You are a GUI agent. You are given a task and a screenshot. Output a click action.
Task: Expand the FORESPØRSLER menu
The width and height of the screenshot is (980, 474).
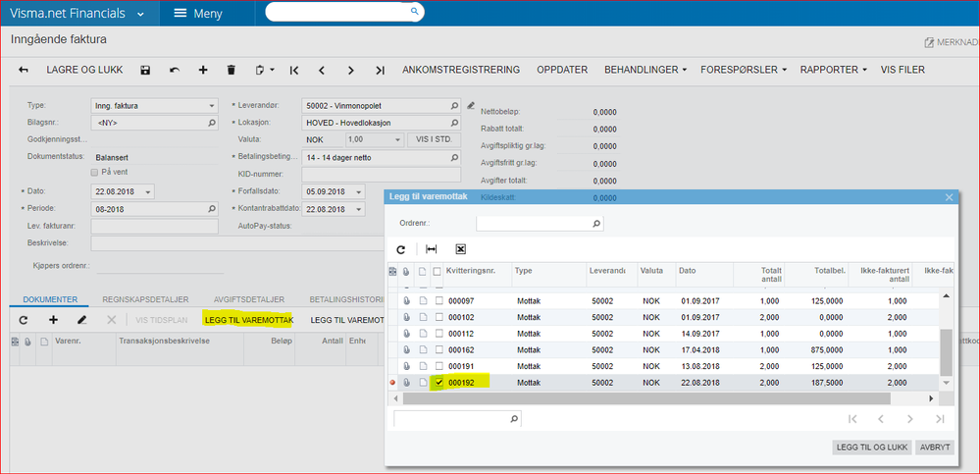pyautogui.click(x=744, y=70)
